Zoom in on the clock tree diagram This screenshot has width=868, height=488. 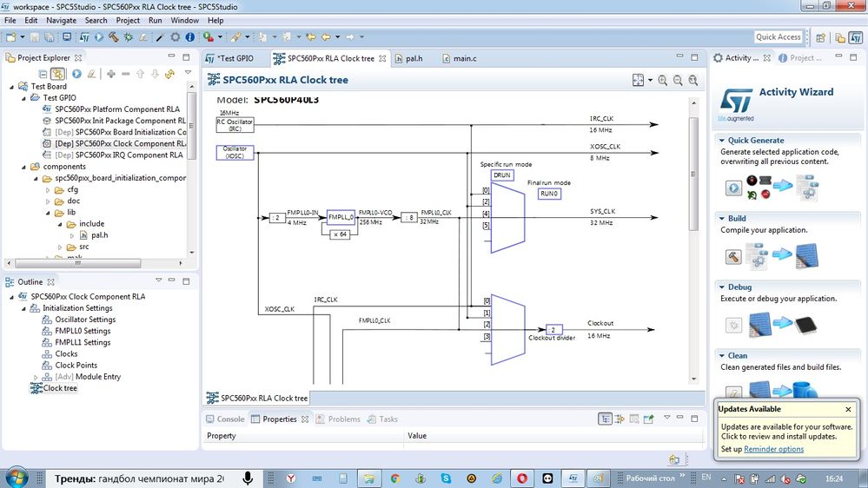tap(663, 81)
